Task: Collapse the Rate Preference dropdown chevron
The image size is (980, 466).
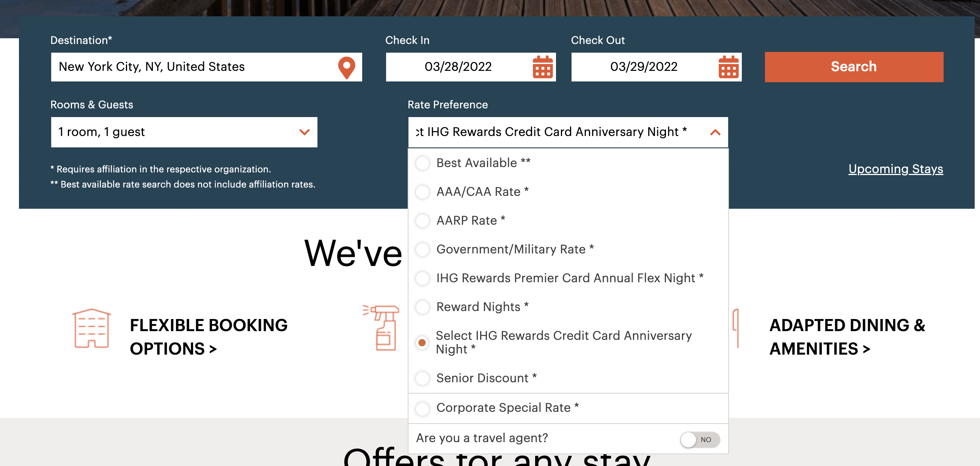Action: click(x=715, y=132)
